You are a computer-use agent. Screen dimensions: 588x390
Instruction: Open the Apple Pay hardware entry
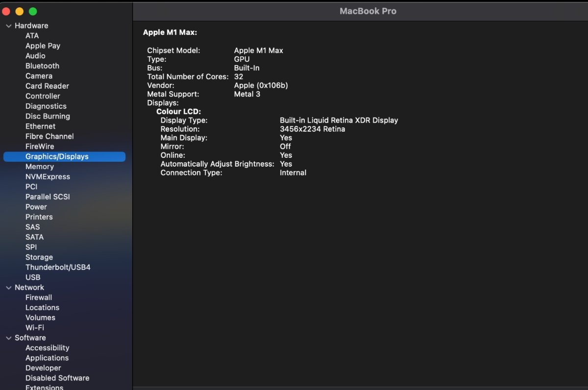43,46
